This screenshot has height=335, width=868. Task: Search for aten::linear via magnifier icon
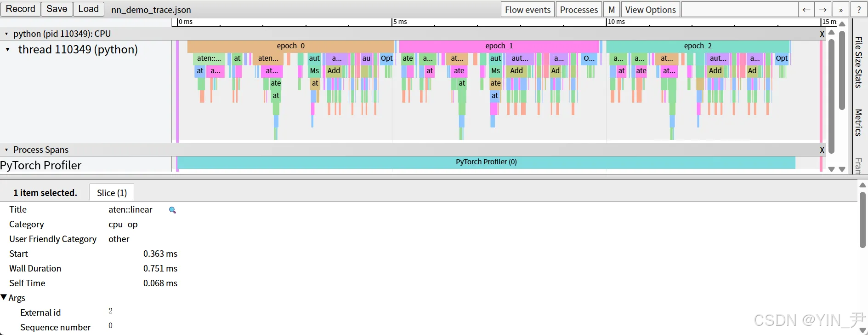pos(172,210)
